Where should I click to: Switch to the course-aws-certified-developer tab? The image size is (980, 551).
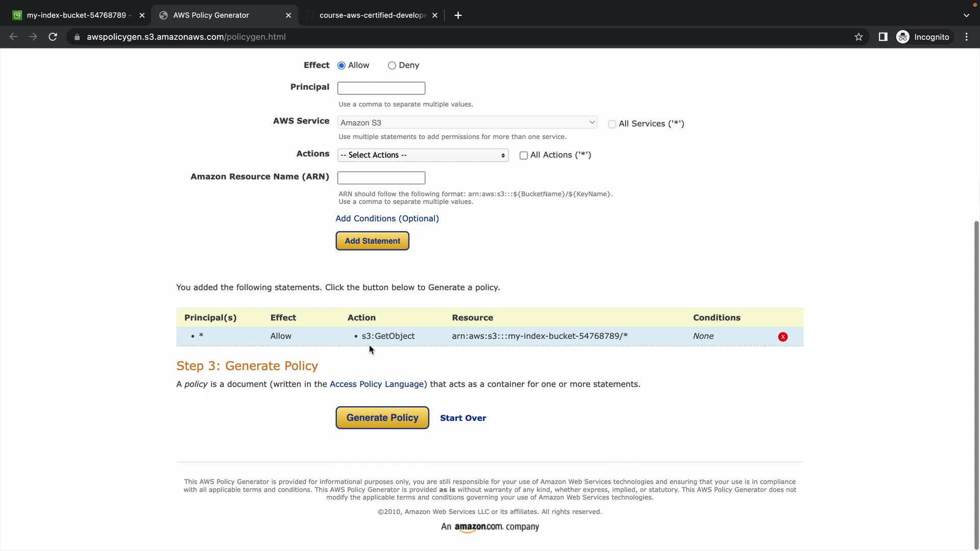pos(373,15)
